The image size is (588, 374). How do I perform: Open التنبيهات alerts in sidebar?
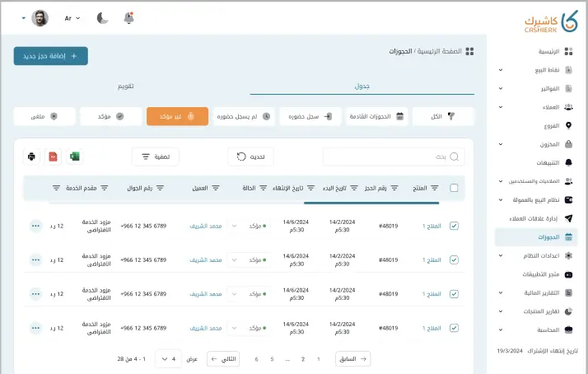pyautogui.click(x=554, y=162)
